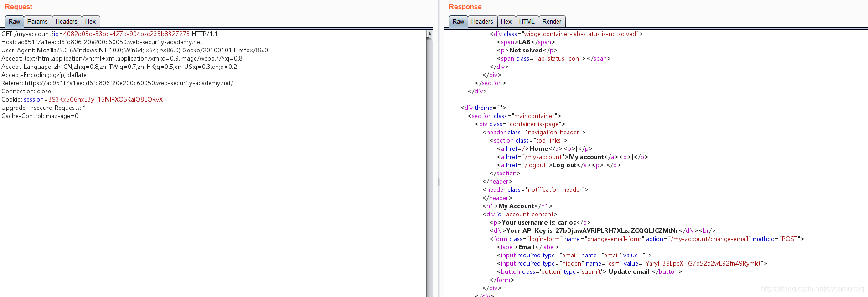This screenshot has height=297, width=868.
Task: Click the Accept-Language header line
Action: pyautogui.click(x=119, y=67)
